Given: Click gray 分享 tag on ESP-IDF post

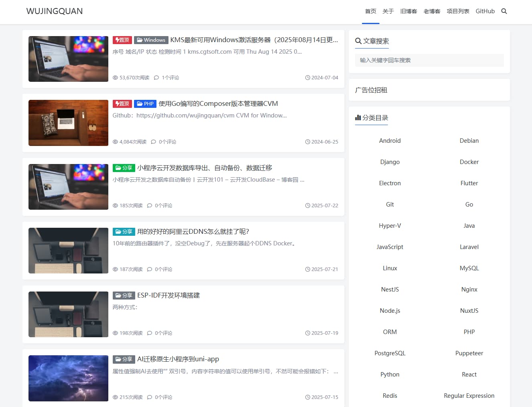Looking at the screenshot, I should [124, 296].
